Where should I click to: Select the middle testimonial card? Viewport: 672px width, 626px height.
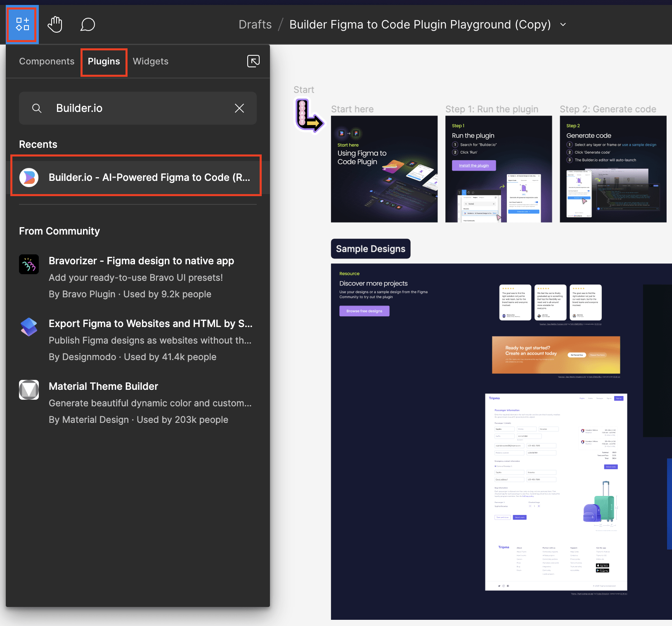[550, 302]
